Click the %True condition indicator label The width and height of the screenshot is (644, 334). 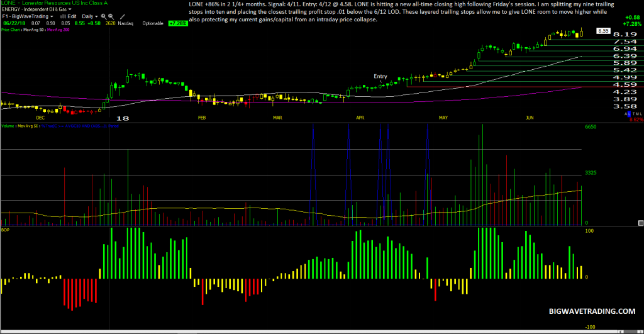80,126
